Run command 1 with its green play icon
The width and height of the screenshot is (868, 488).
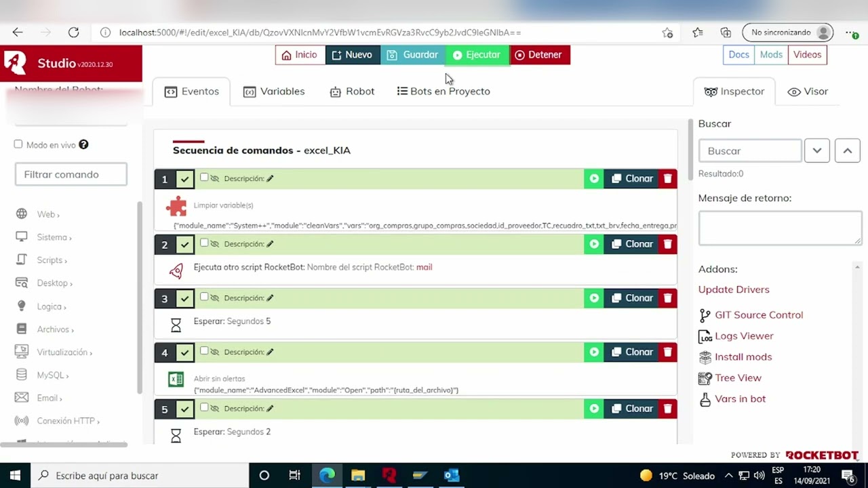594,179
